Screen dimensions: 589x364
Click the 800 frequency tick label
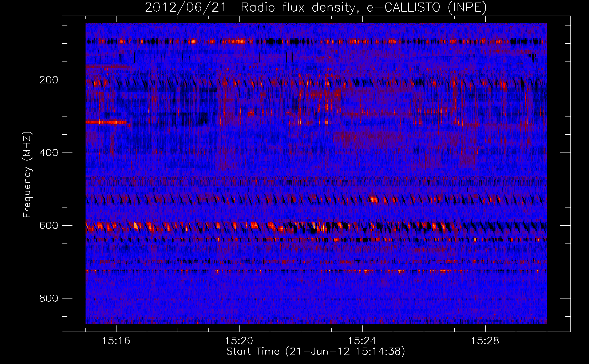(x=49, y=298)
